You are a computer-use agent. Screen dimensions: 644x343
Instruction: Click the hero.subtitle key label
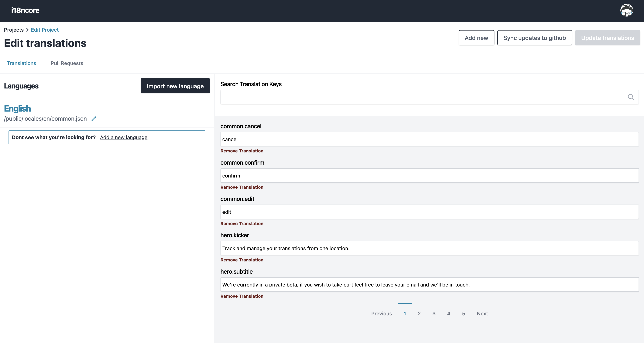[237, 271]
